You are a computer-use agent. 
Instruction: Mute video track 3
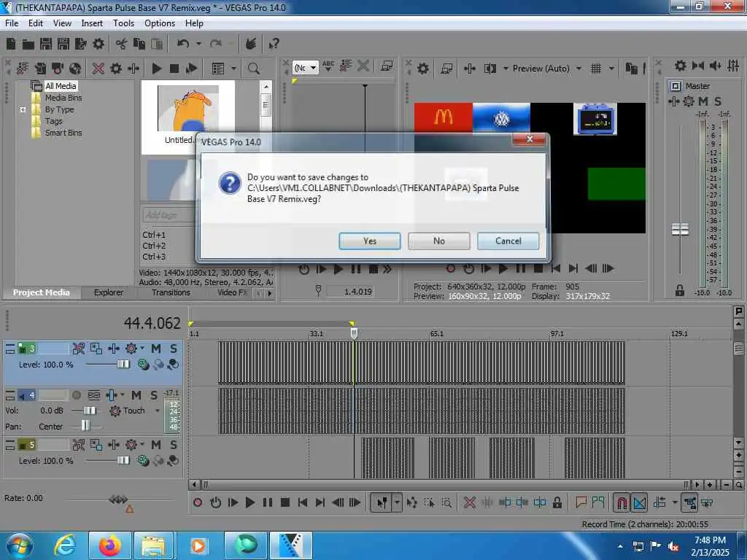click(156, 349)
